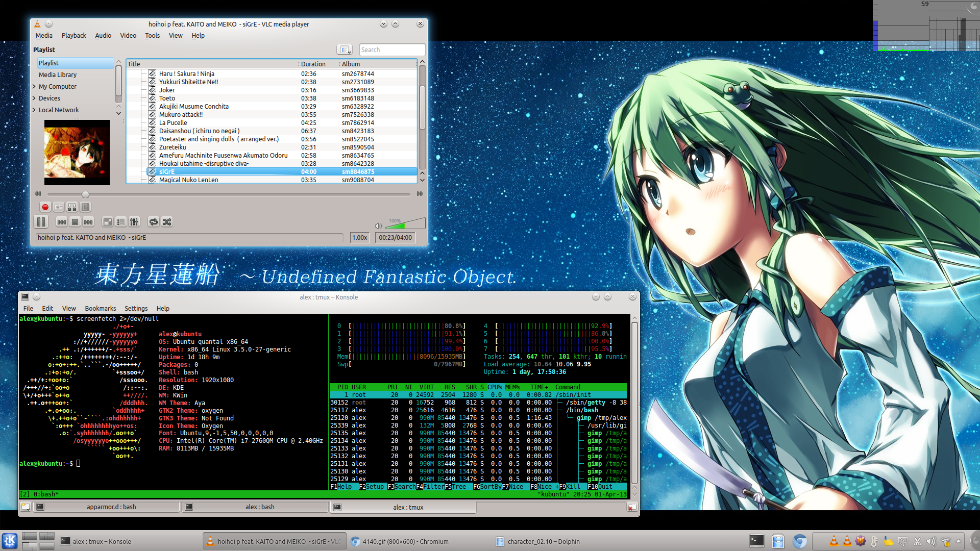Open playlist view mode dropdown

[x=345, y=50]
